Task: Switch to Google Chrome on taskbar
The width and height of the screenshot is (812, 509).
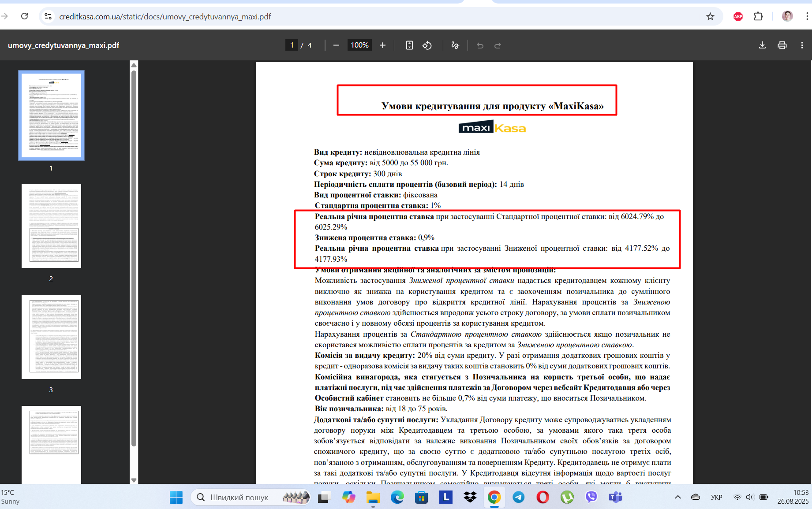Action: [x=494, y=497]
